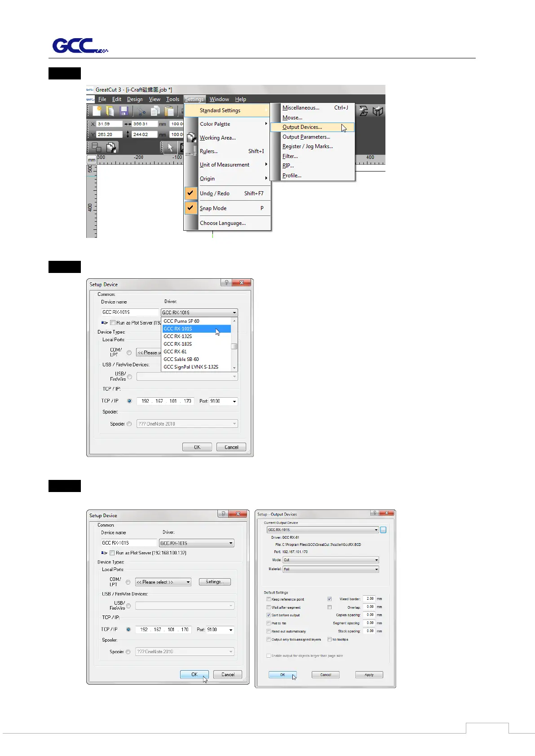
Task: Check the Overlap checkbox
Action: 329,607
